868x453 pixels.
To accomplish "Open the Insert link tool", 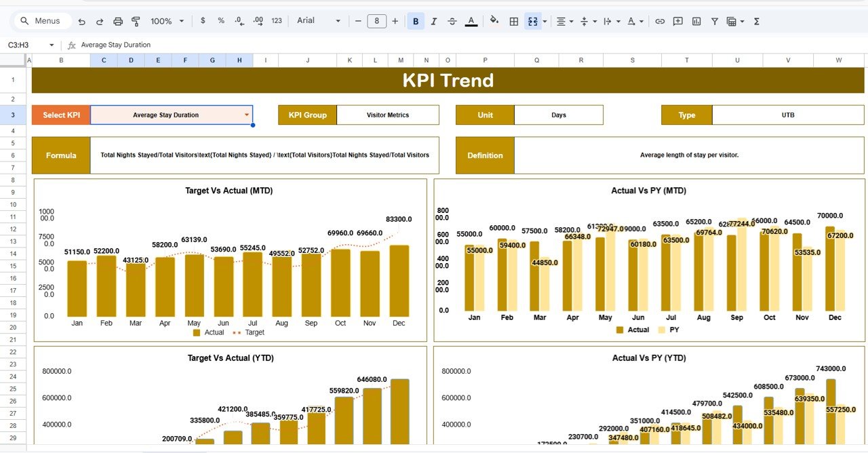I will tap(660, 21).
